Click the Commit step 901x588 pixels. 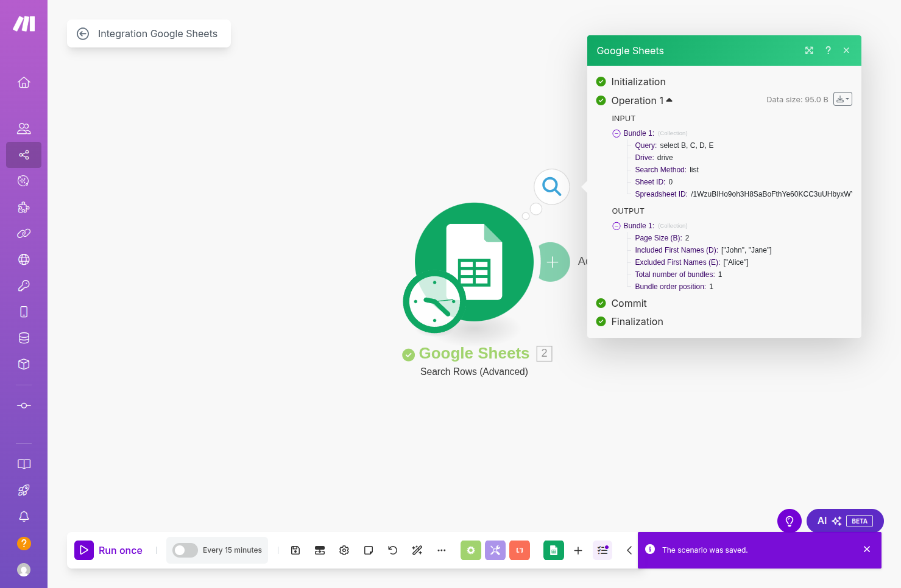pyautogui.click(x=629, y=303)
